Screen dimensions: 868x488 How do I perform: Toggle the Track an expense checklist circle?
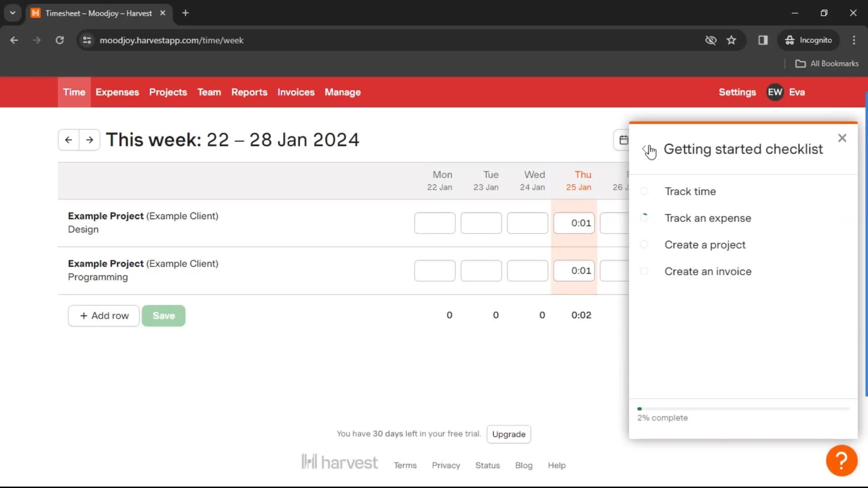[x=644, y=218]
